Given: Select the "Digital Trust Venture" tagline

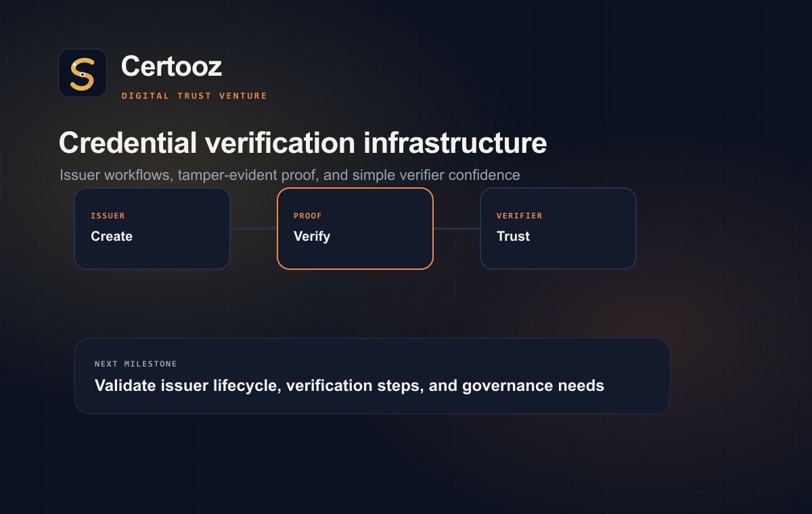Looking at the screenshot, I should (x=194, y=96).
